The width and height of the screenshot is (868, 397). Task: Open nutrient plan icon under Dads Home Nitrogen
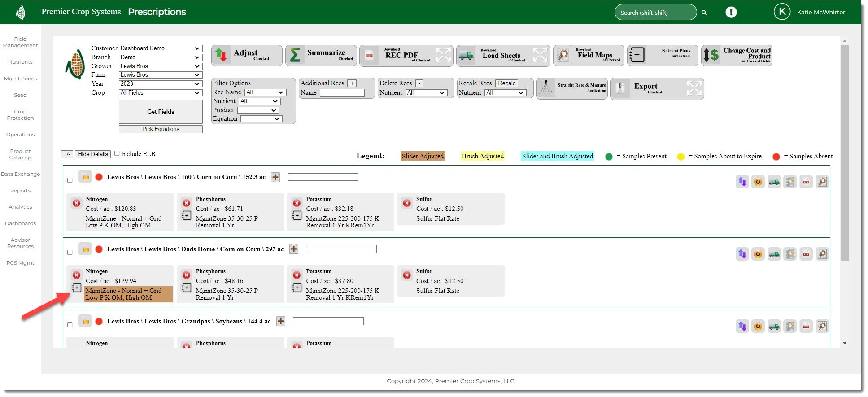point(77,288)
